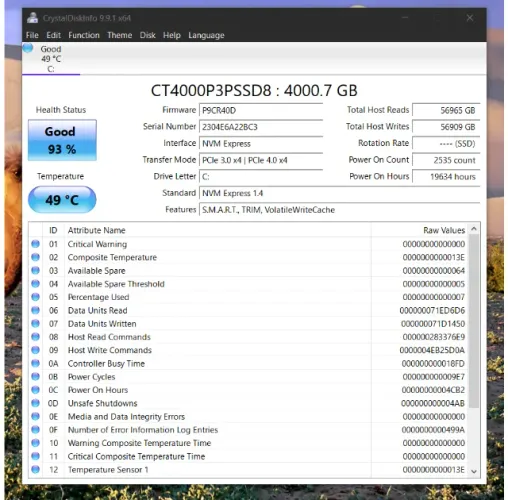This screenshot has height=500, width=508.
Task: Click the Power On Hours value 19634 hours
Action: coord(446,177)
